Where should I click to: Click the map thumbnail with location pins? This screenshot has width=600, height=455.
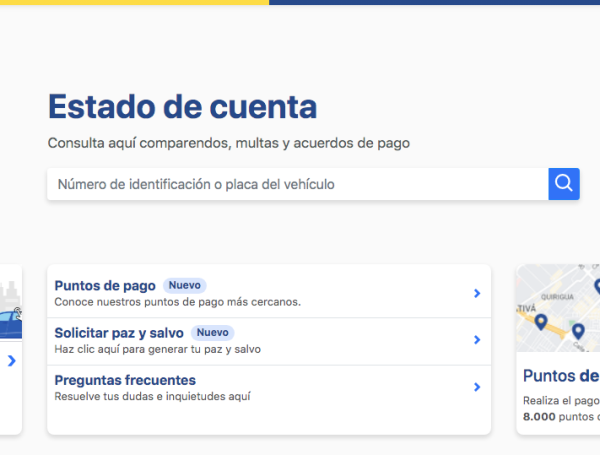(x=558, y=308)
